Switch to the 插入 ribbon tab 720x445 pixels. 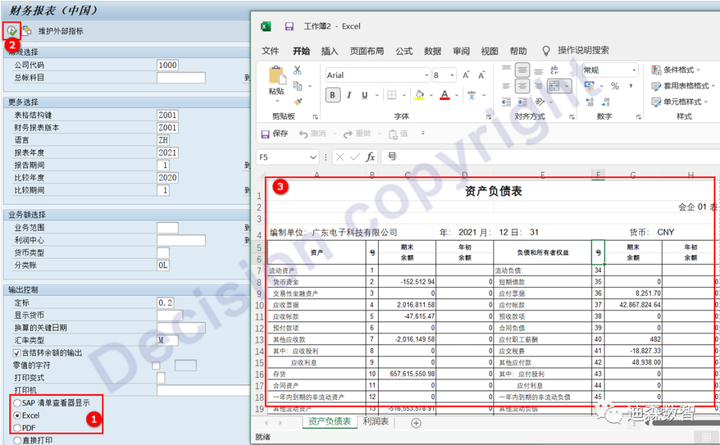point(329,51)
